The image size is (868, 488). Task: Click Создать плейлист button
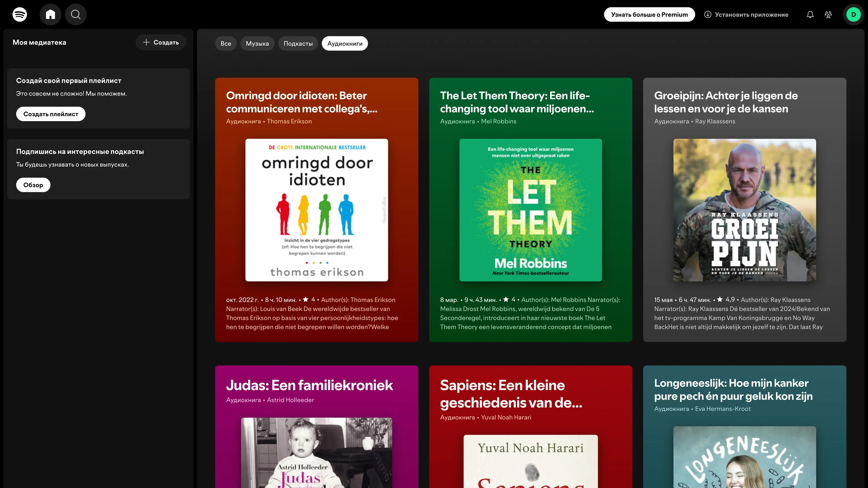pyautogui.click(x=51, y=114)
